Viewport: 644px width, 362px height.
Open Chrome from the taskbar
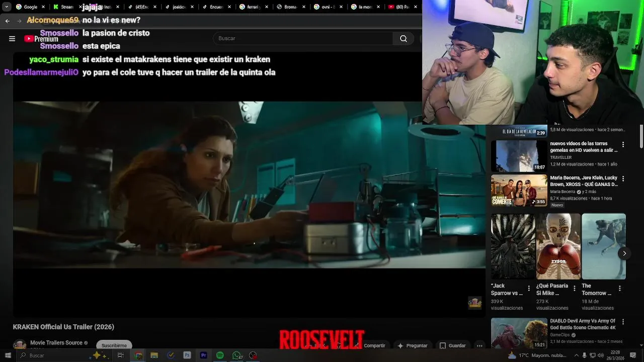[x=138, y=355]
